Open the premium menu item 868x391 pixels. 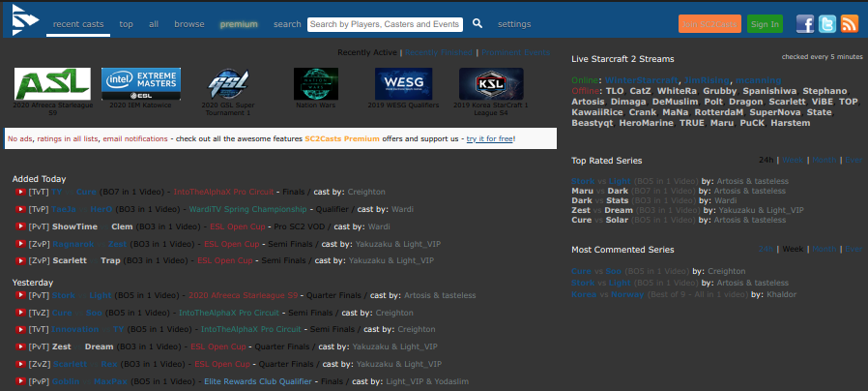239,24
